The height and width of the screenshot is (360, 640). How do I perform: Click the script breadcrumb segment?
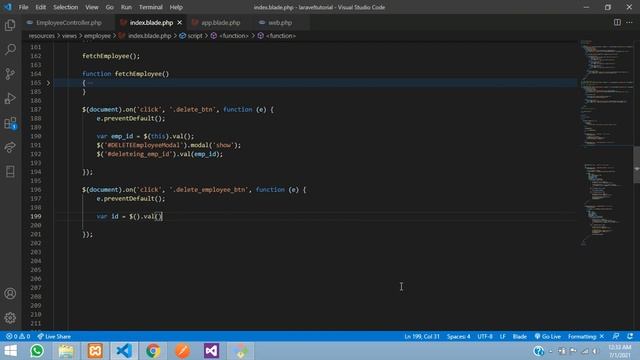click(x=191, y=36)
